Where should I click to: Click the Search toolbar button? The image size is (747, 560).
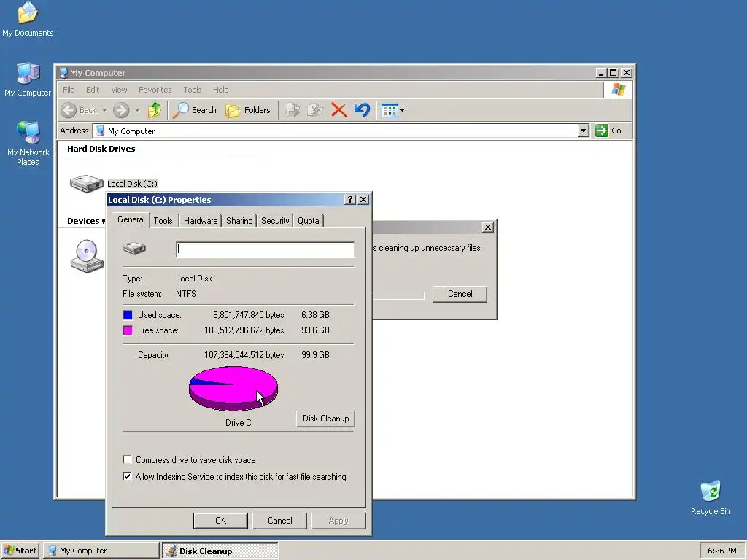click(x=194, y=110)
